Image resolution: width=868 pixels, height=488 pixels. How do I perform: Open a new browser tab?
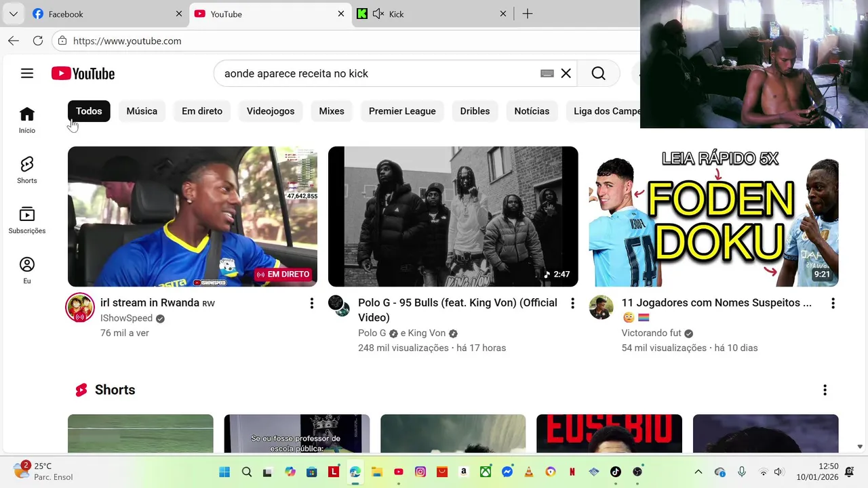(x=528, y=14)
